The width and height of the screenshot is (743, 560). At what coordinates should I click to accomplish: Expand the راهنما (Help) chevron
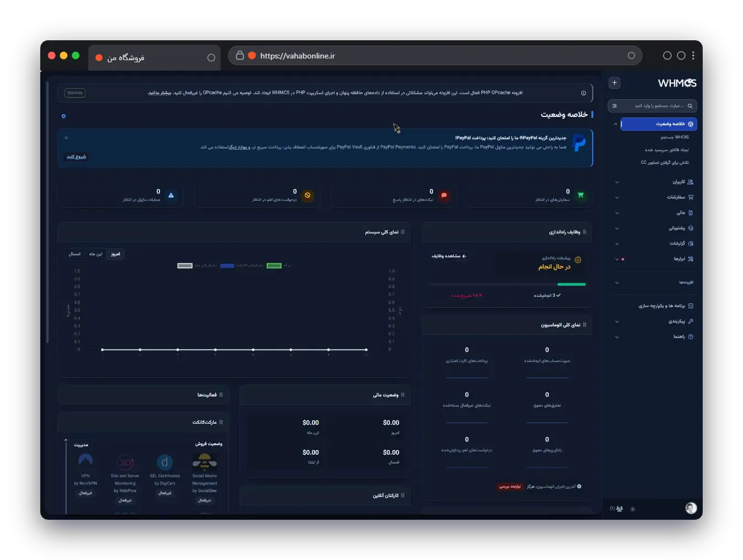click(617, 337)
